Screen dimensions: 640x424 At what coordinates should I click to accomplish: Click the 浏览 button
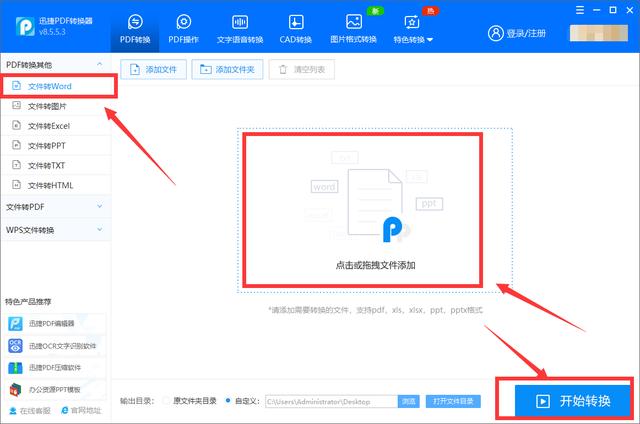pyautogui.click(x=409, y=402)
